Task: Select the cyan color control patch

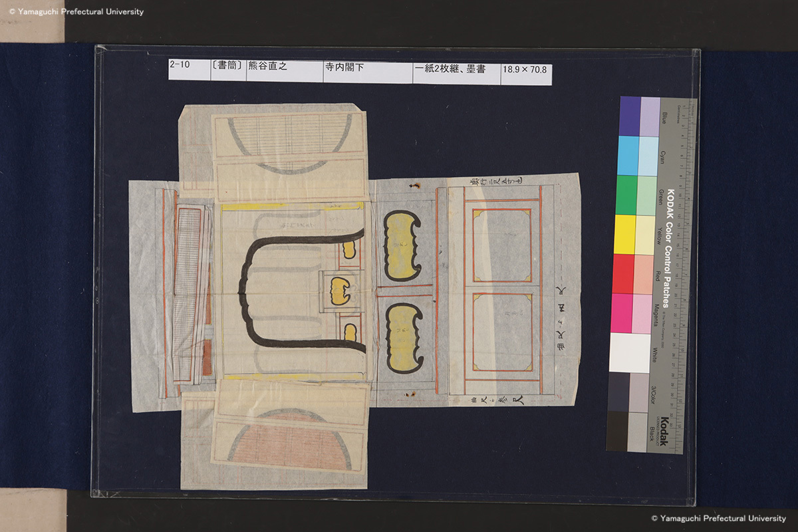Action: (x=628, y=156)
